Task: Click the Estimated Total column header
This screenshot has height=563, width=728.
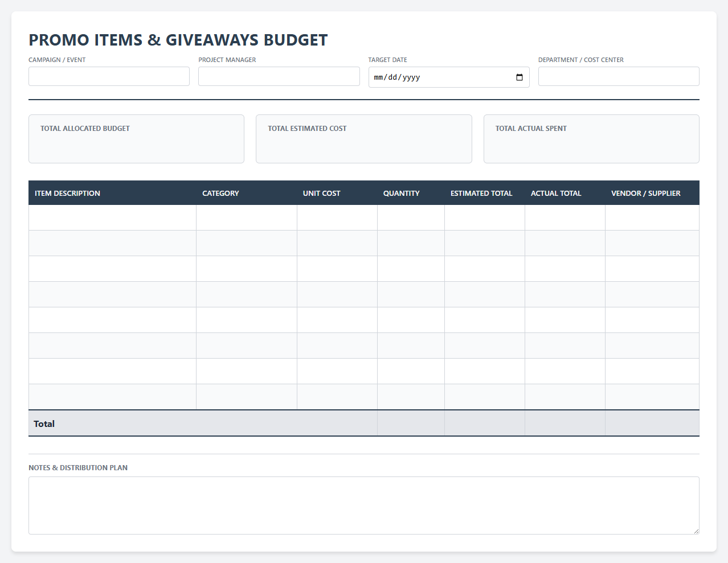Action: [x=485, y=193]
